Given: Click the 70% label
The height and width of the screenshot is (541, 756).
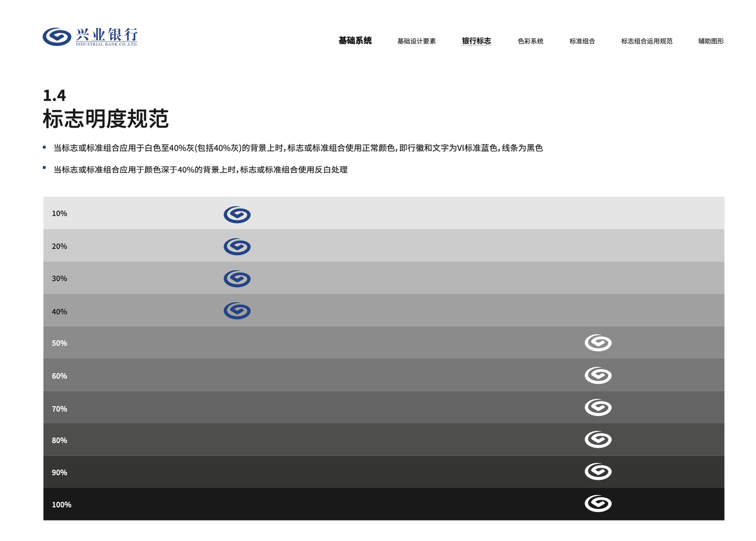Looking at the screenshot, I should [x=59, y=409].
